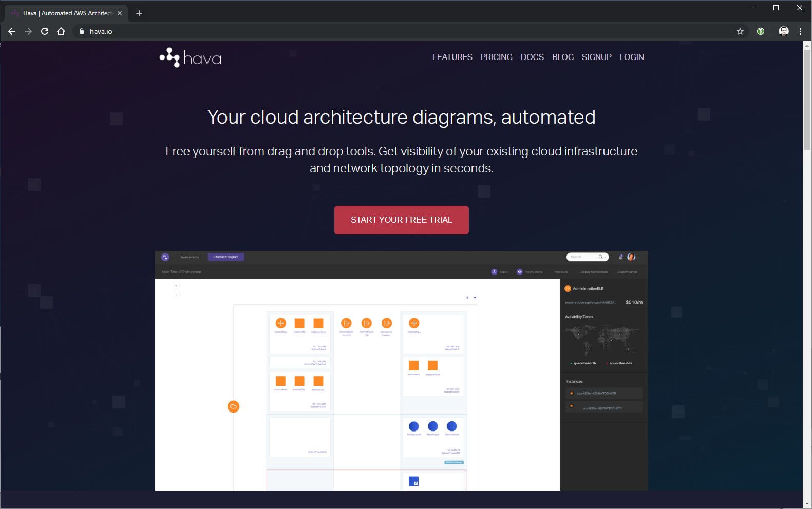Click the scrollbar down arrow

(807, 504)
